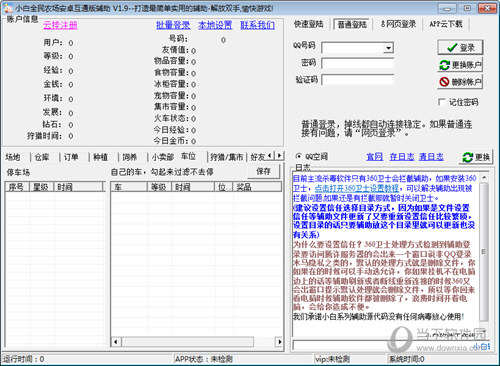Viewport: 500px width, 366px height.
Task: Click the car table horizontal scrollbar right arrow
Action: (279, 342)
